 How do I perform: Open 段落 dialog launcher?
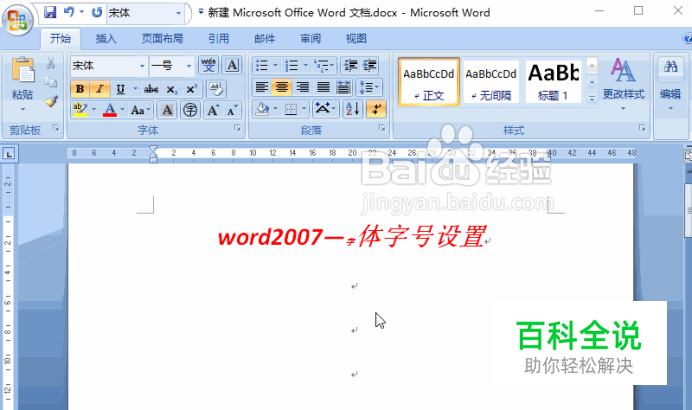[382, 128]
